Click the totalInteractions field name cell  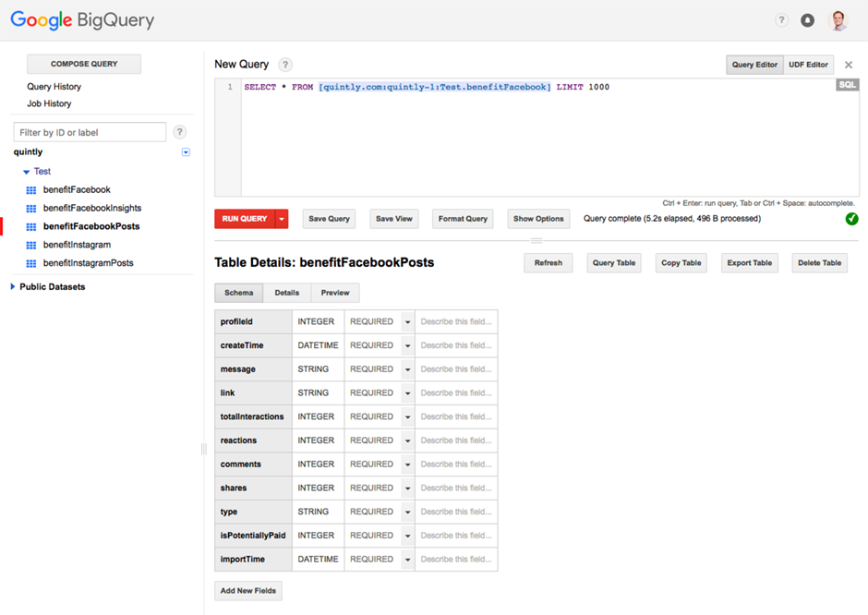(x=253, y=416)
